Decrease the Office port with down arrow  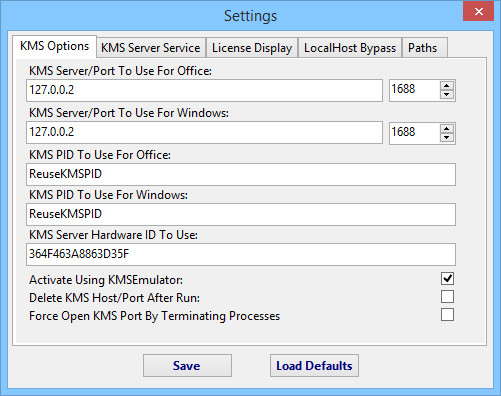pos(447,95)
